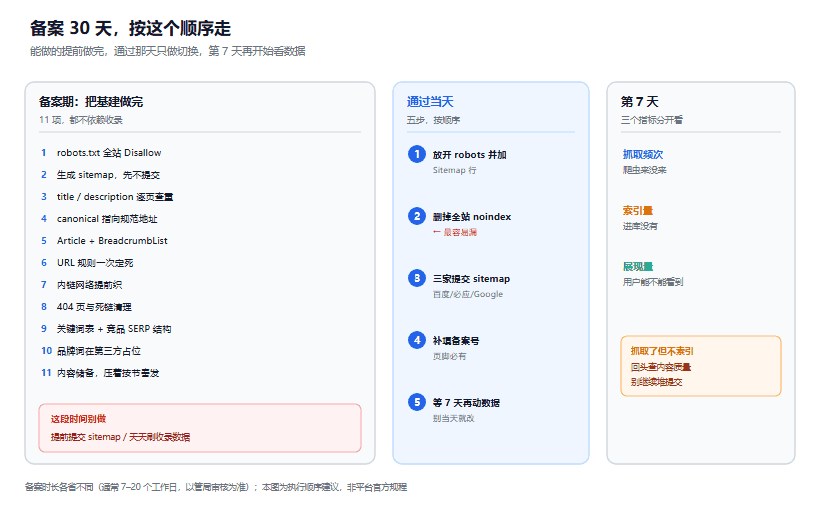
Task: Click the note Sitemap 行
Action: (454, 170)
